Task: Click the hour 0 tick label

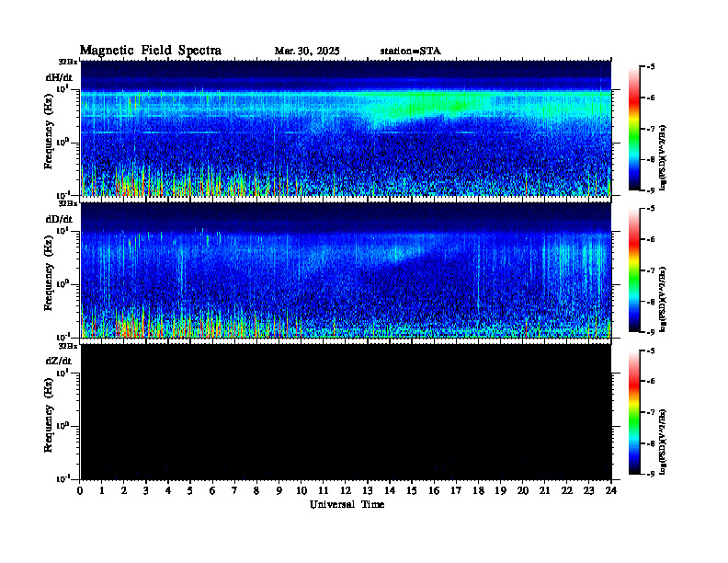Action: point(80,491)
